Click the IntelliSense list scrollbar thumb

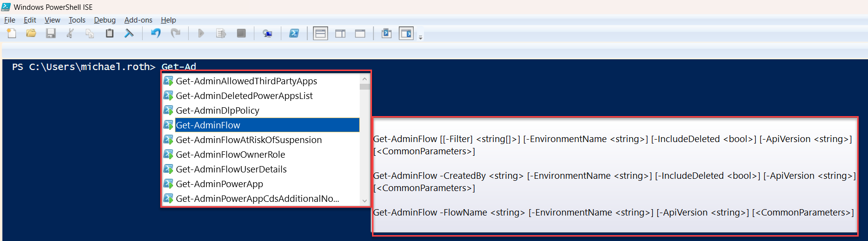coord(364,87)
